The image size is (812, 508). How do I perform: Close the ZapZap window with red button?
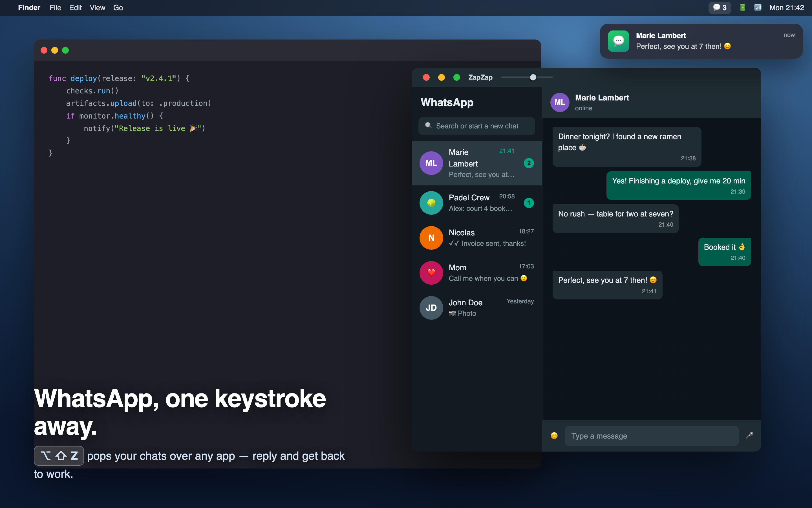(426, 77)
